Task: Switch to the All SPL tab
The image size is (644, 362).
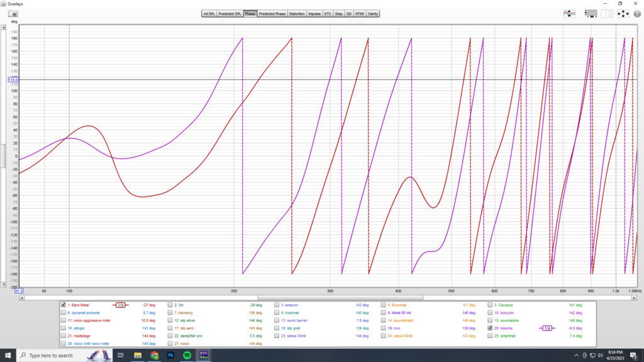Action: coord(209,13)
